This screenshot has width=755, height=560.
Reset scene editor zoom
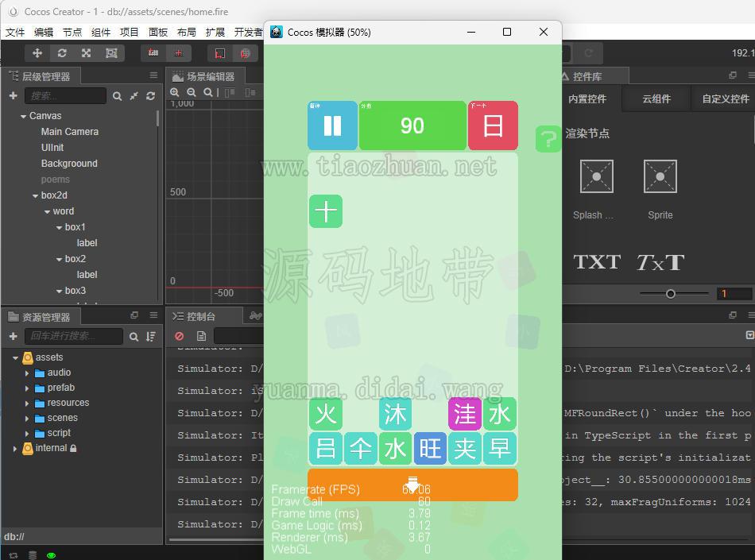coord(207,92)
